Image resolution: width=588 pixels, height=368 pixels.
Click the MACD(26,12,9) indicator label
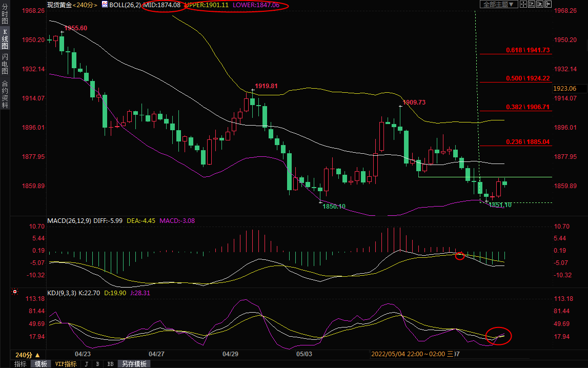pyautogui.click(x=70, y=221)
